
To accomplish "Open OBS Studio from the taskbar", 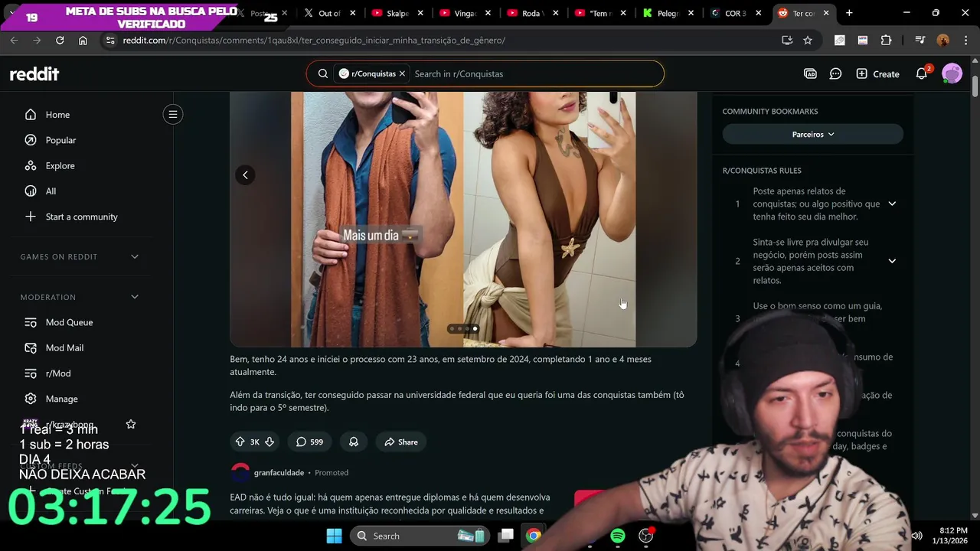I will (x=645, y=536).
